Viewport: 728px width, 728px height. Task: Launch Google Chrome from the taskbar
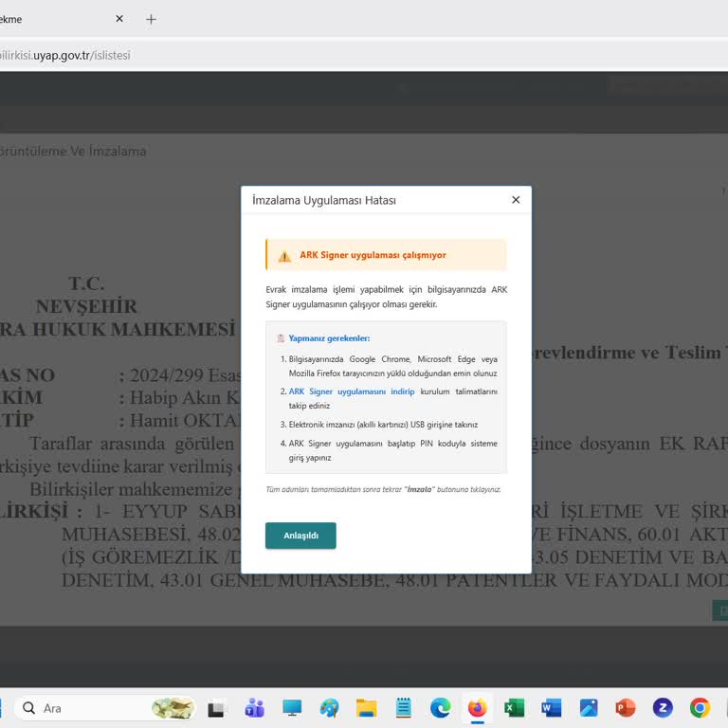[x=700, y=708]
